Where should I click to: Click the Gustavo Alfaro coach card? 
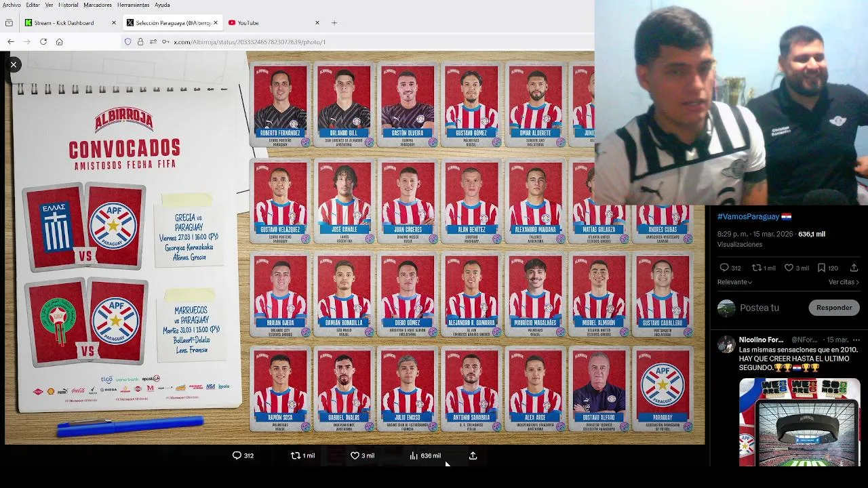pyautogui.click(x=599, y=390)
